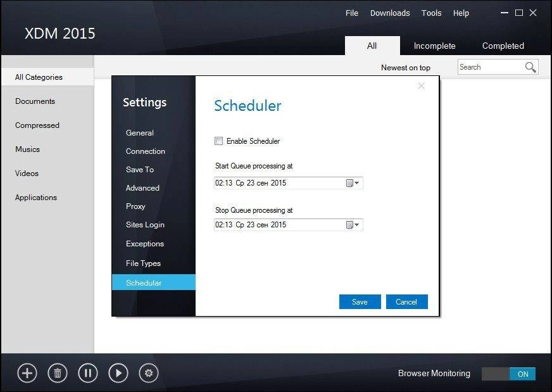
Task: Open Advanced settings section
Action: (142, 187)
